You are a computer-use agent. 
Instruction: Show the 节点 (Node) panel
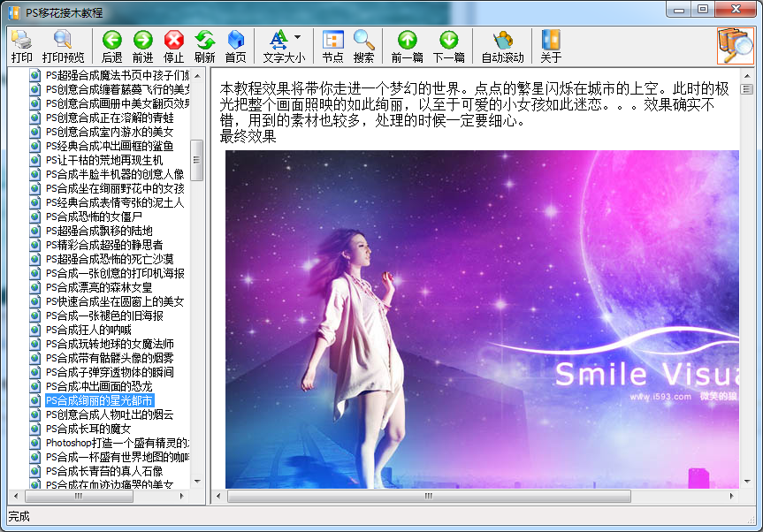coord(332,46)
